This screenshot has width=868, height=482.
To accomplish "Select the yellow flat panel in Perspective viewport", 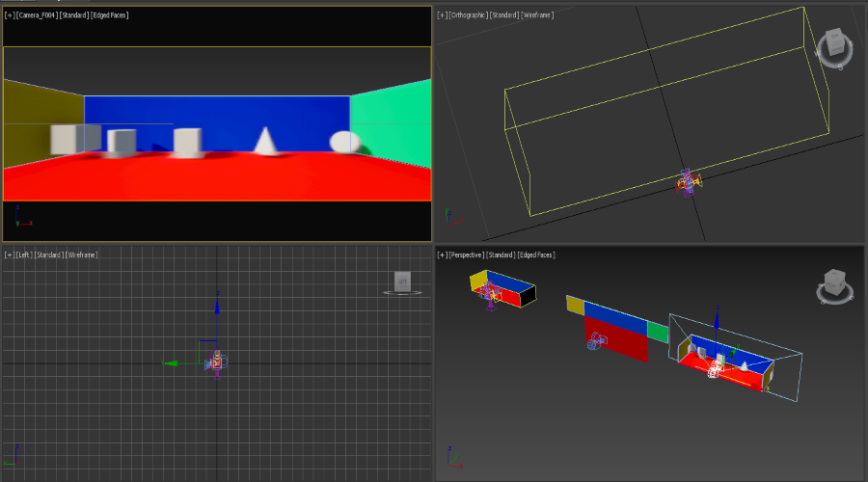I will (x=575, y=306).
